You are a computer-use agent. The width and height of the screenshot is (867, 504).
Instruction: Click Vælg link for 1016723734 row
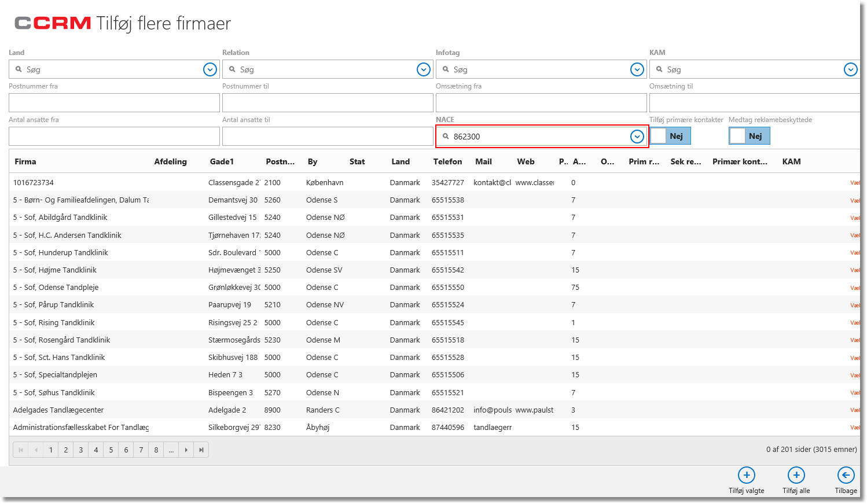(x=855, y=182)
